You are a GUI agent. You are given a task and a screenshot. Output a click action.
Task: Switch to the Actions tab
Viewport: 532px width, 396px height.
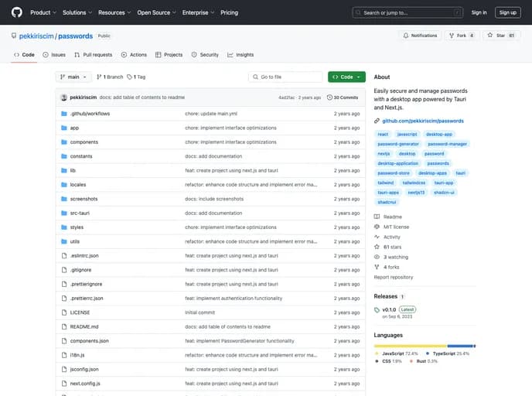click(x=134, y=55)
